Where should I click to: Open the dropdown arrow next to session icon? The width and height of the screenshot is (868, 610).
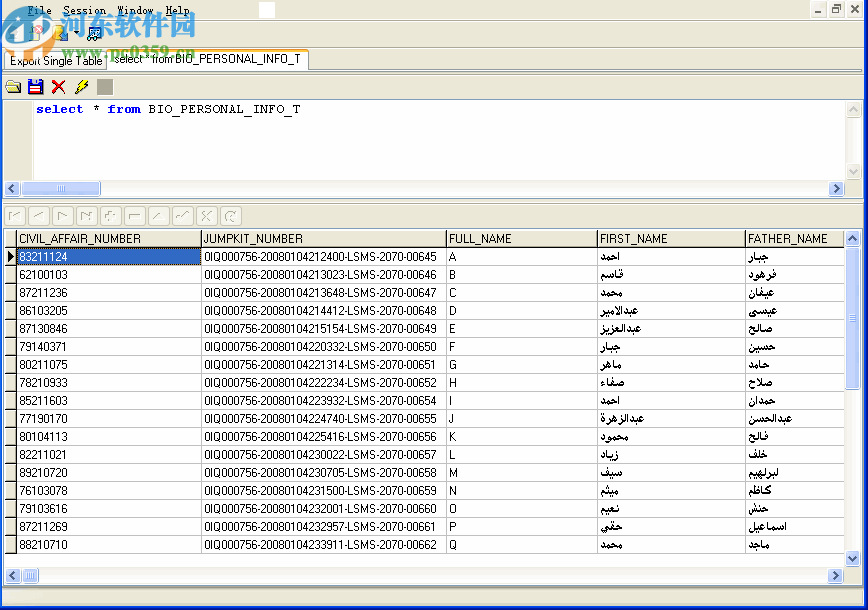pos(76,33)
